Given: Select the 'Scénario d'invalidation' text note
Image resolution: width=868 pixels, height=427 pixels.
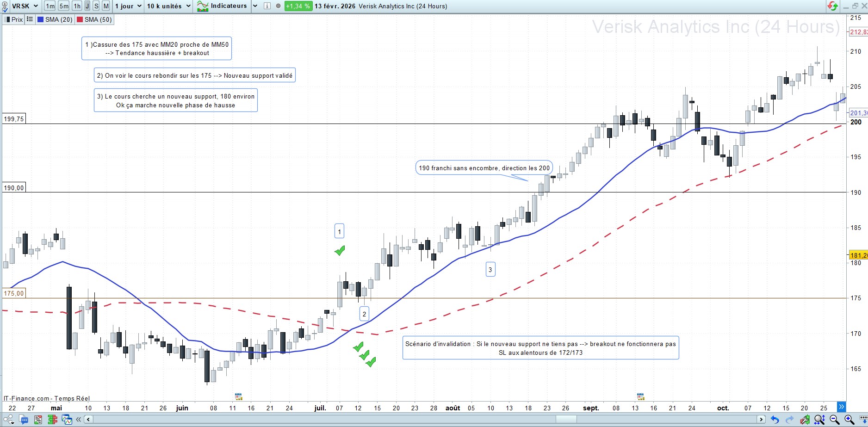Looking at the screenshot, I should (x=541, y=348).
